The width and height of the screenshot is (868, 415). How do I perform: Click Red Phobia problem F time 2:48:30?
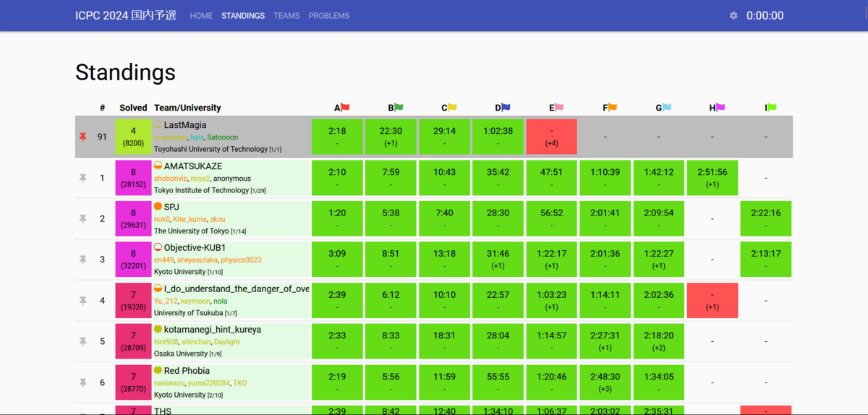[x=605, y=377]
